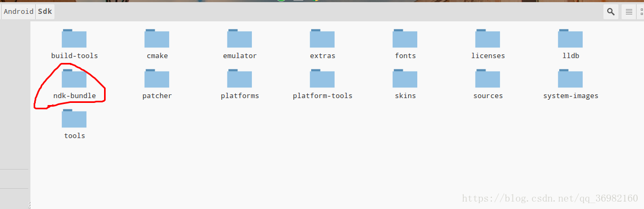Select the ndk-bundle folder icon
The width and height of the screenshot is (644, 209).
point(74,78)
